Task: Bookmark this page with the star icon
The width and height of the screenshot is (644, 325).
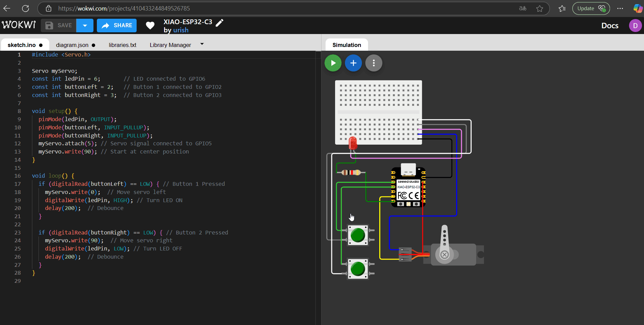Action: pyautogui.click(x=540, y=9)
